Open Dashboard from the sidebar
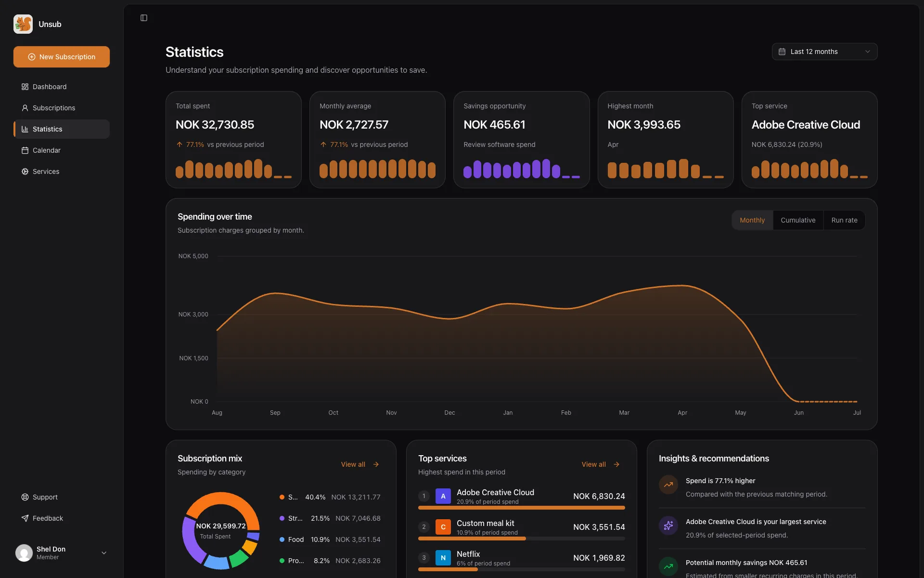The height and width of the screenshot is (578, 924). tap(62, 87)
